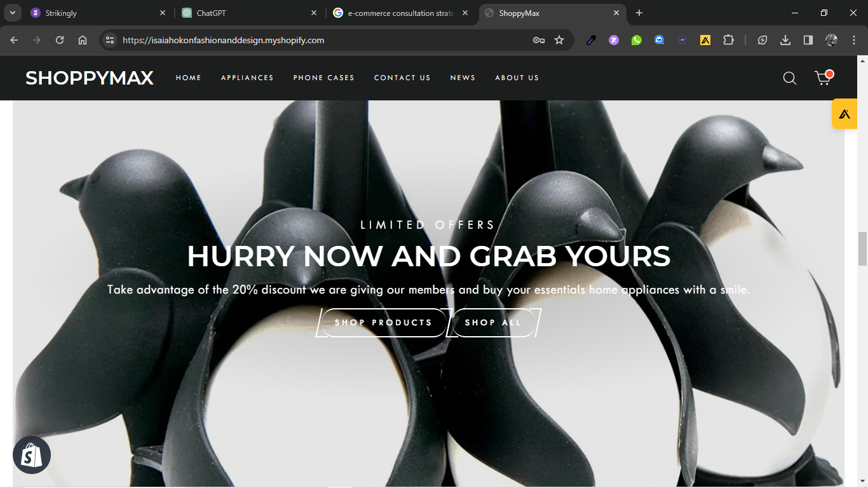Open the ABOUT US menu item
This screenshot has height=488, width=868.
(517, 78)
